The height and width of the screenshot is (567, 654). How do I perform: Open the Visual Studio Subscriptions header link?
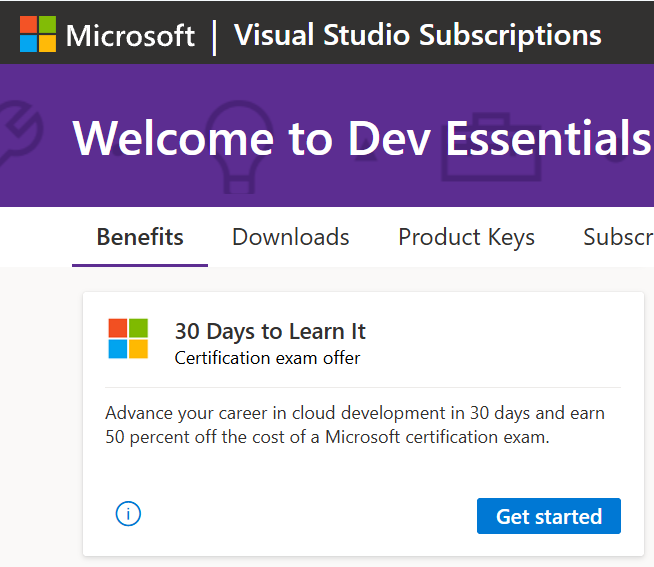click(417, 36)
